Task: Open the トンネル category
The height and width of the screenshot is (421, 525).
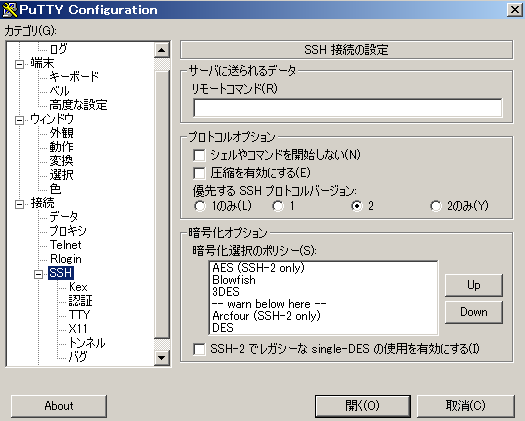Action: tap(87, 343)
